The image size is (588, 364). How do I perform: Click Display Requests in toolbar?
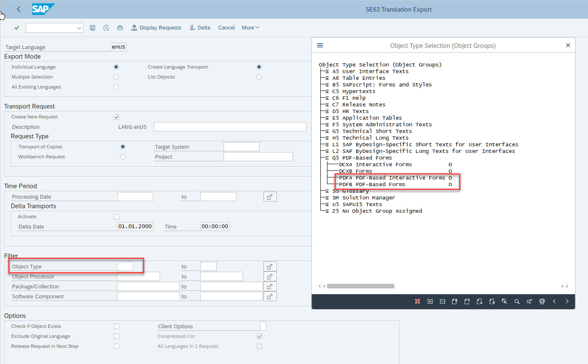coord(156,28)
